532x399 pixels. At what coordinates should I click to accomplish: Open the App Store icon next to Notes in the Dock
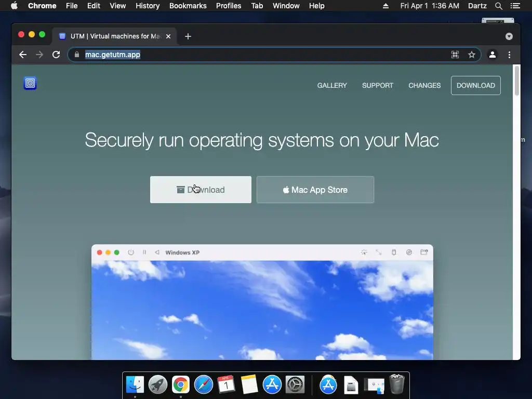272,385
